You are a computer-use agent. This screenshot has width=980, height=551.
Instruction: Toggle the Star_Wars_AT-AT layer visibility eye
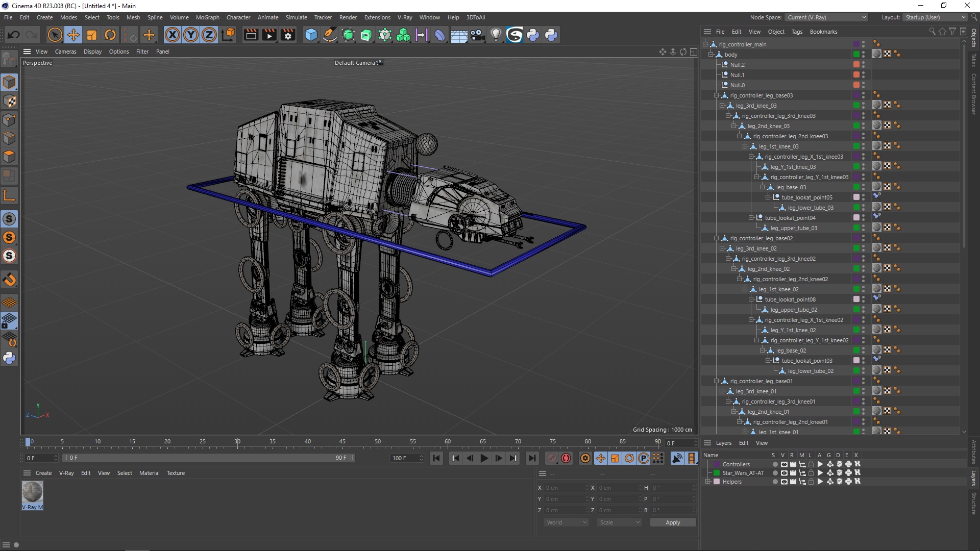784,473
